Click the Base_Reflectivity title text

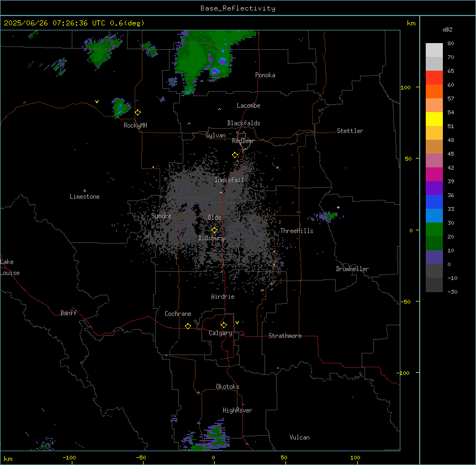click(x=238, y=8)
